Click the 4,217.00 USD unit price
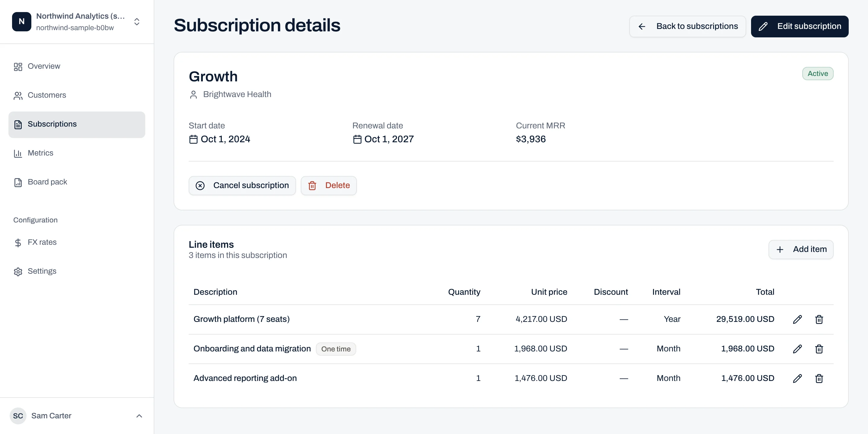 [x=541, y=319]
